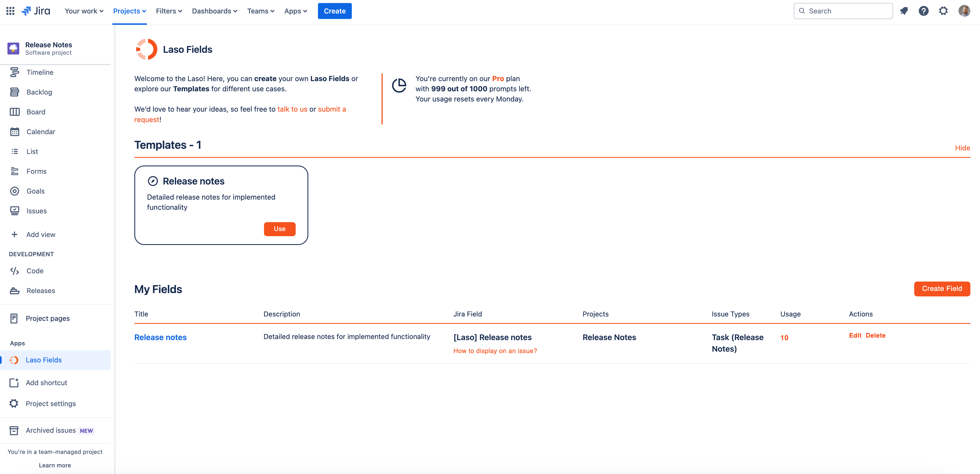
Task: Go to Releases in sidebar
Action: pyautogui.click(x=40, y=290)
